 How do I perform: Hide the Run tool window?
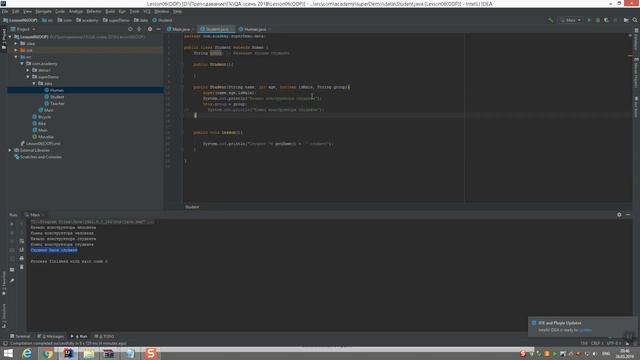628,215
